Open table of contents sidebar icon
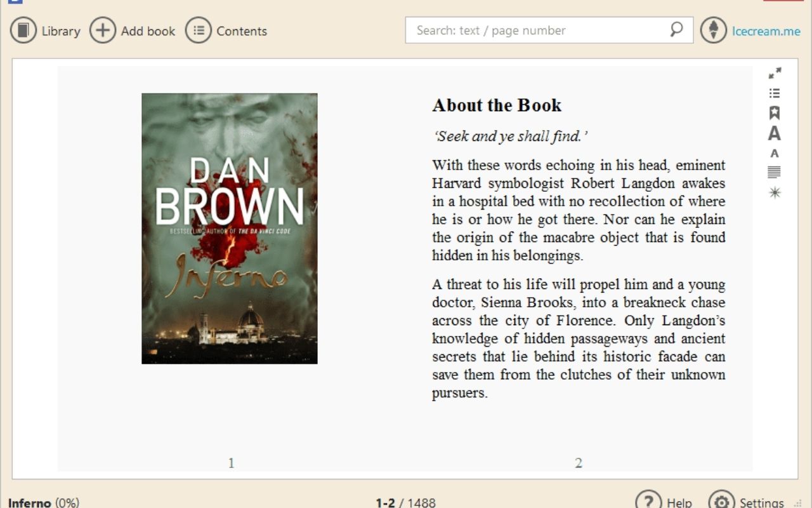 coord(775,93)
